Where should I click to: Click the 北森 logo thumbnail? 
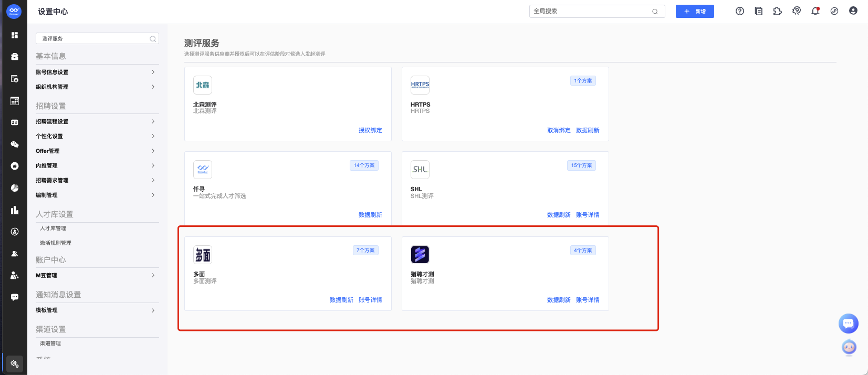[203, 85]
